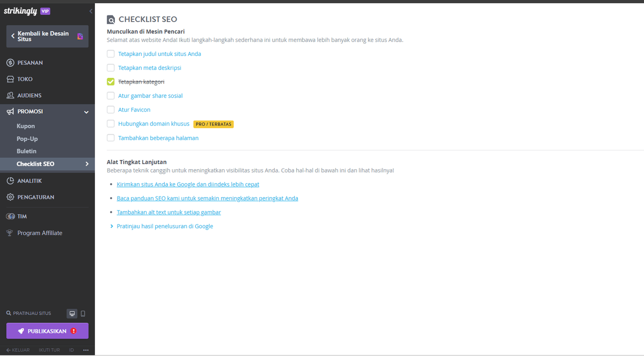
Task: Switch preview to mobile view
Action: pos(84,313)
